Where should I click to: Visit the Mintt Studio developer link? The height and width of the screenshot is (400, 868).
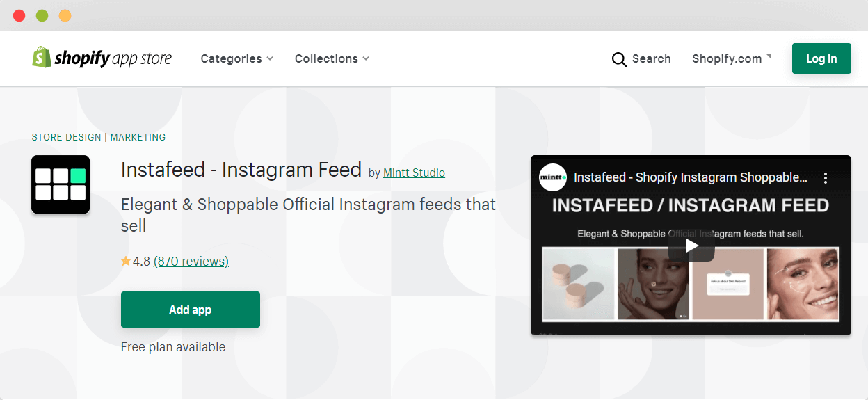click(x=414, y=173)
